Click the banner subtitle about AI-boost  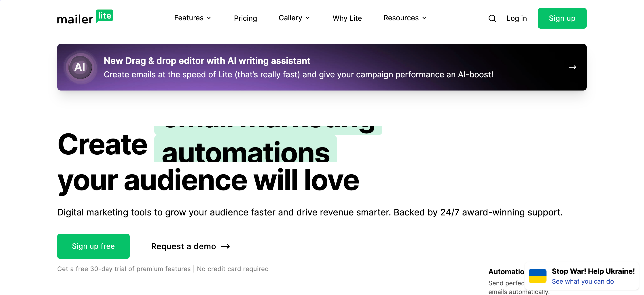pyautogui.click(x=298, y=74)
